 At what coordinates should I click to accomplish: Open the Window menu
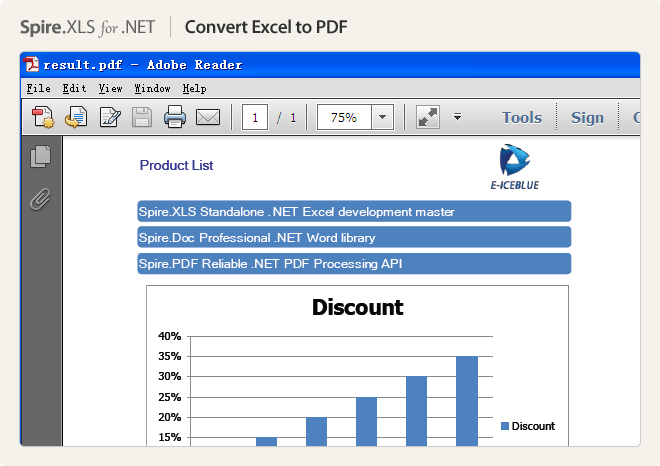click(x=152, y=88)
